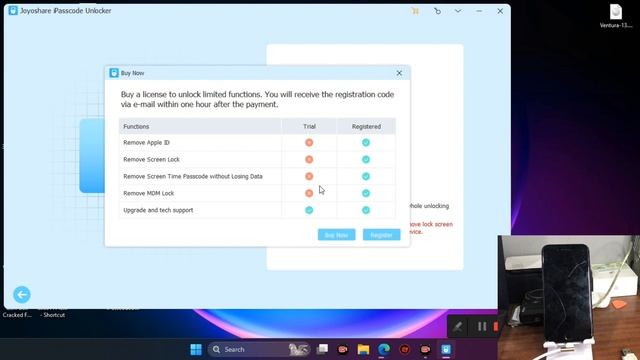Click the Upgrade and tech support row label

point(158,210)
